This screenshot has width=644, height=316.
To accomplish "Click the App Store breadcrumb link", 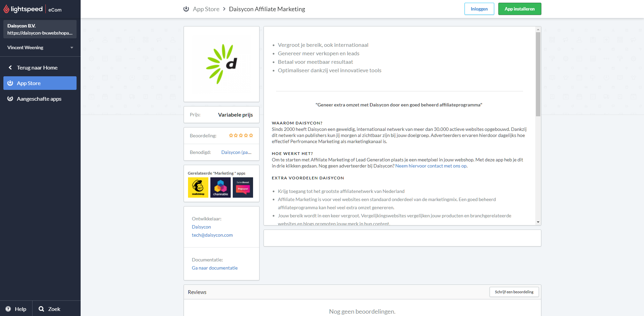I will [206, 9].
